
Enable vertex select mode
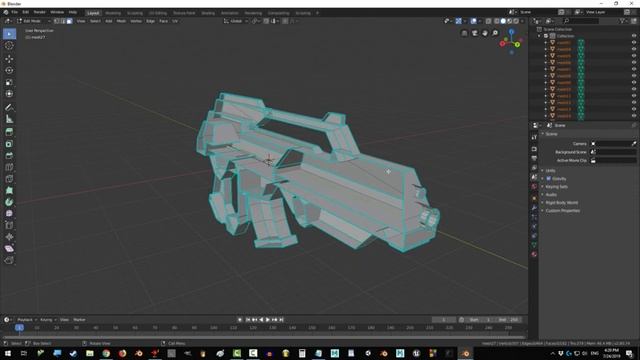click(57, 21)
